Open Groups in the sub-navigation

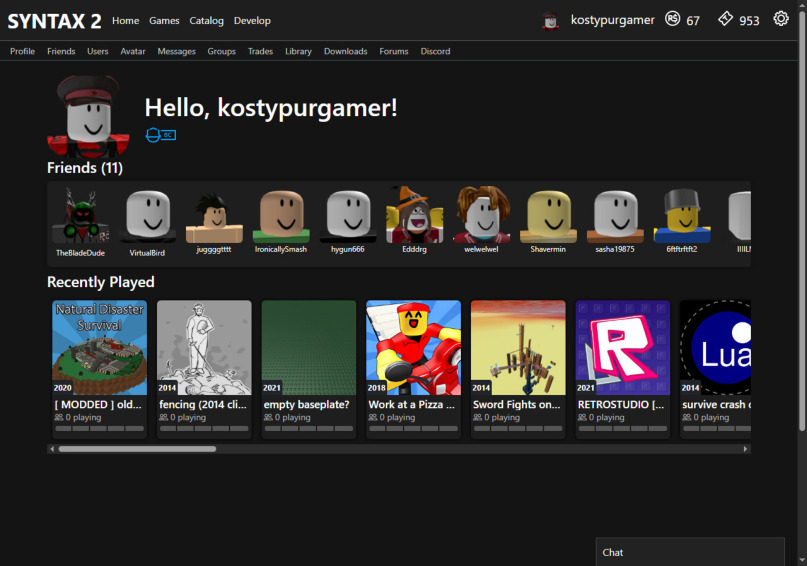221,51
